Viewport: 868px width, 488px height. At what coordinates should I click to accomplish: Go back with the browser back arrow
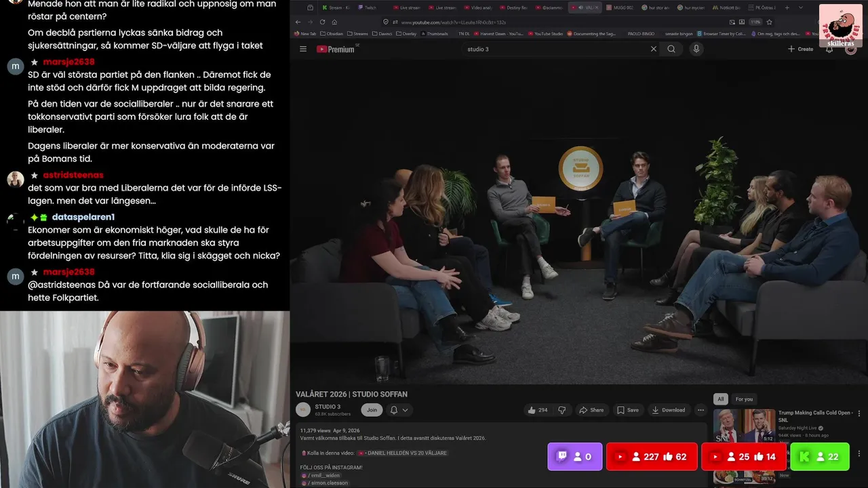tap(298, 22)
